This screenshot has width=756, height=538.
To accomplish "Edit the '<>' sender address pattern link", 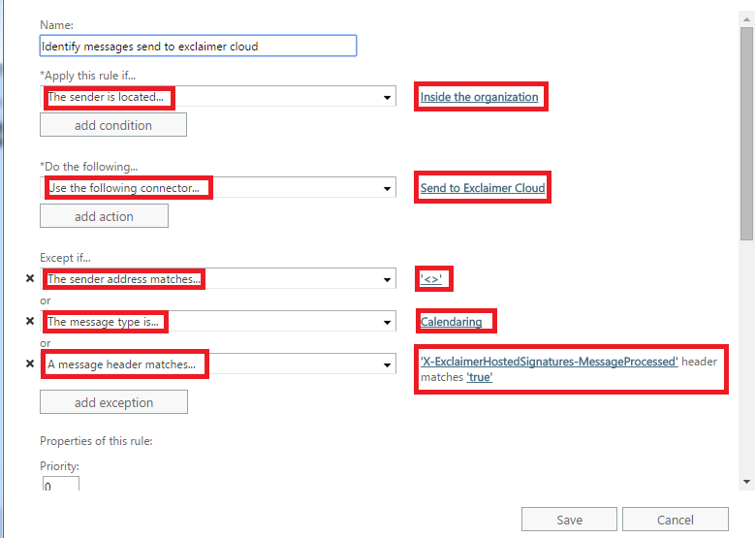I will [434, 279].
